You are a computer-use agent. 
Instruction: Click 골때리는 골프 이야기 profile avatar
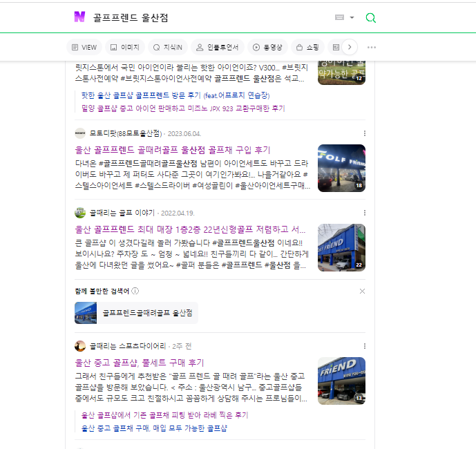pyautogui.click(x=80, y=213)
